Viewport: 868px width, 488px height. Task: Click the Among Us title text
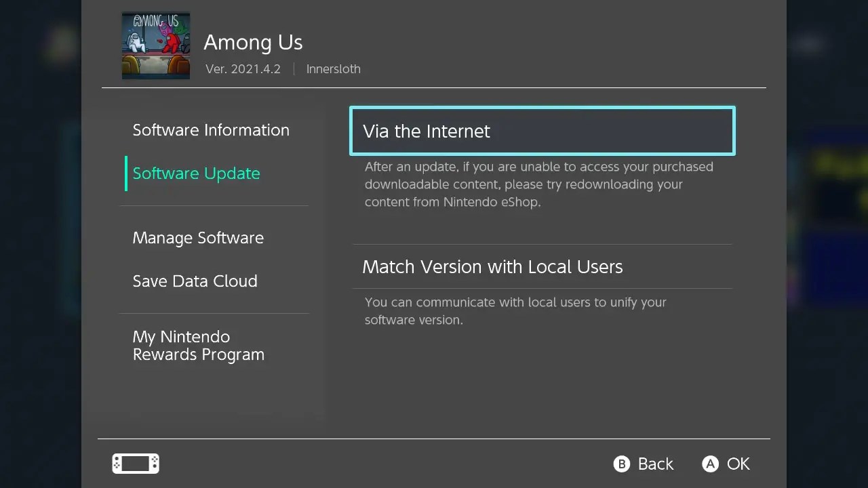click(253, 42)
